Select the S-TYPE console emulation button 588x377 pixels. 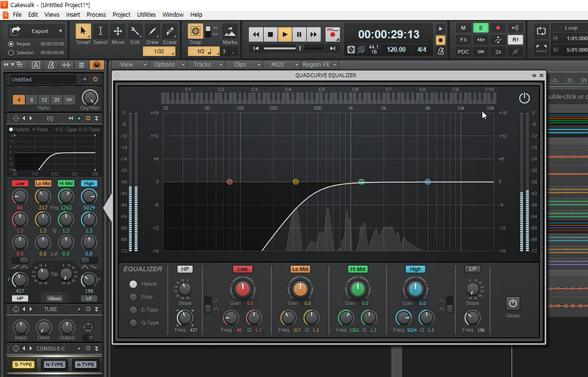[23, 364]
